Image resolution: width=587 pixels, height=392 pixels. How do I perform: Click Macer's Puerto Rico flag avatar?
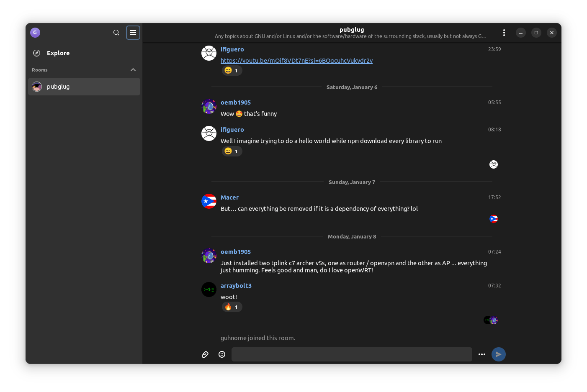tap(209, 201)
